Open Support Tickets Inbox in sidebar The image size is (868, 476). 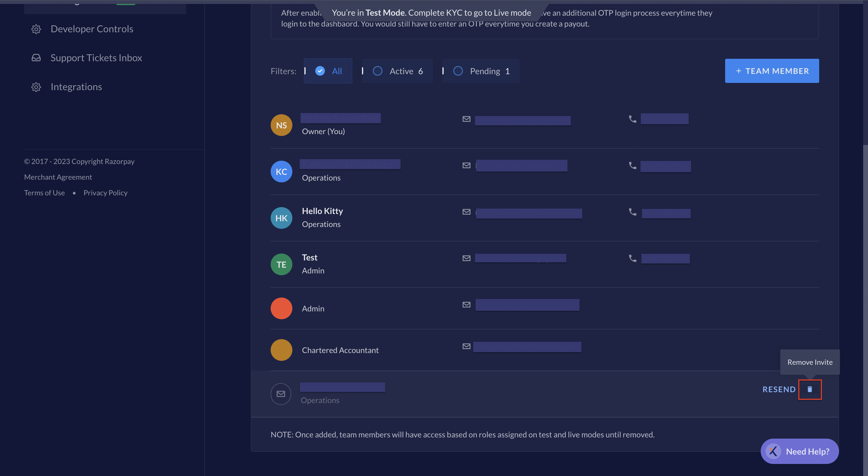[96, 58]
